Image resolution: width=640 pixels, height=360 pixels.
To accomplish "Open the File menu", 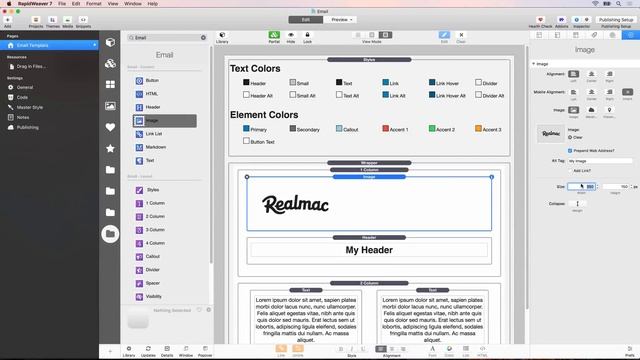I will tap(62, 4).
